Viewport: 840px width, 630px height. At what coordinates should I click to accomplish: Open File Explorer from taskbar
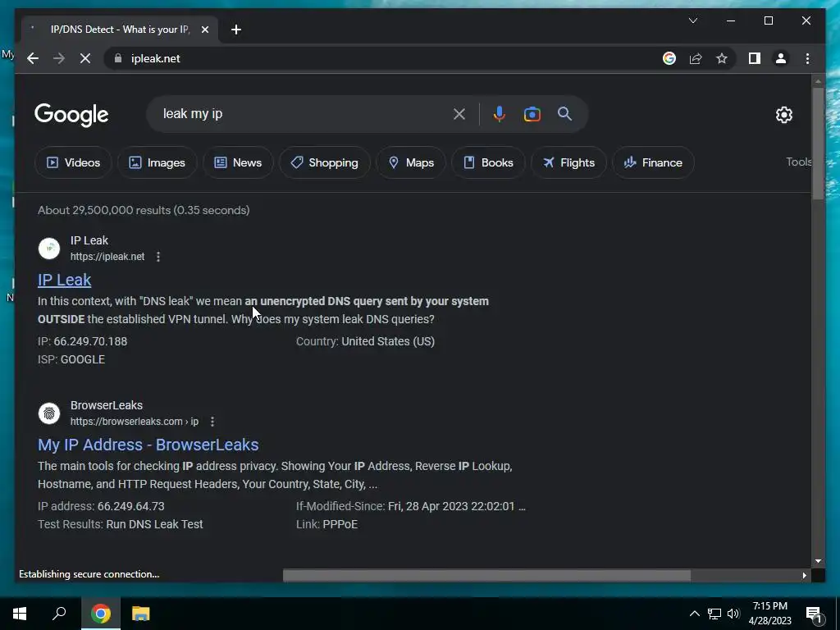point(140,614)
